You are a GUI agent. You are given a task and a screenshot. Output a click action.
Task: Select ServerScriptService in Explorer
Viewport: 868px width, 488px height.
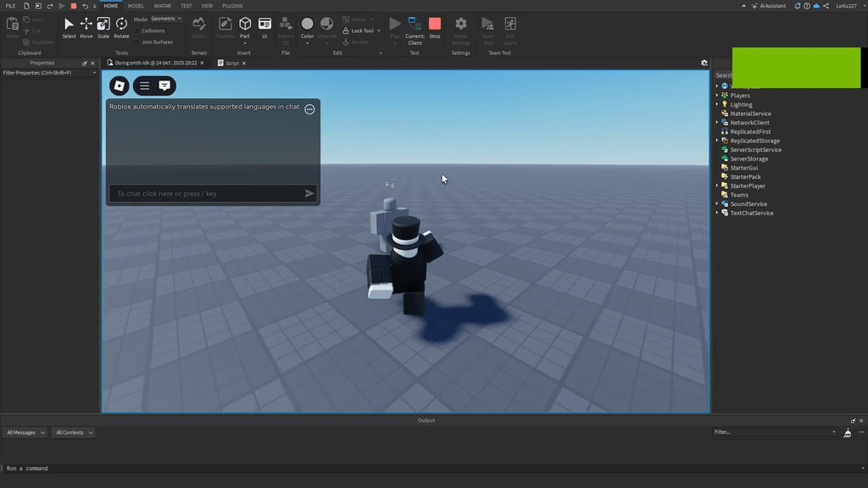(755, 149)
